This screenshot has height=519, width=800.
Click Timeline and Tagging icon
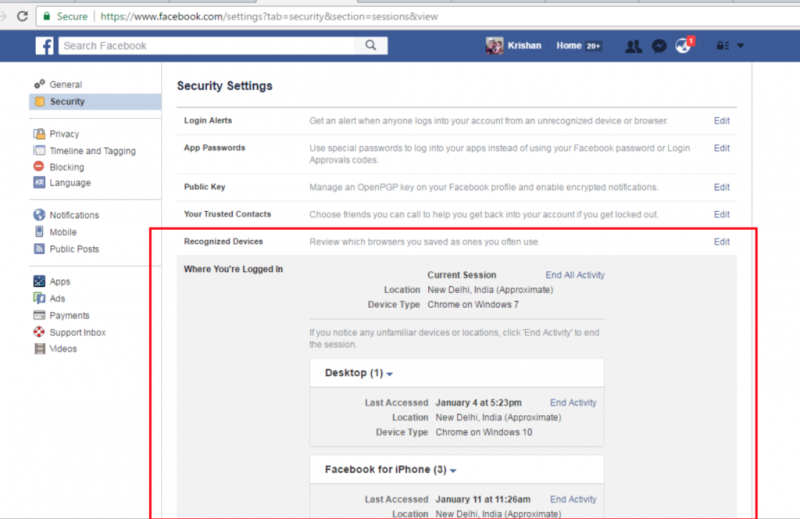(x=39, y=150)
